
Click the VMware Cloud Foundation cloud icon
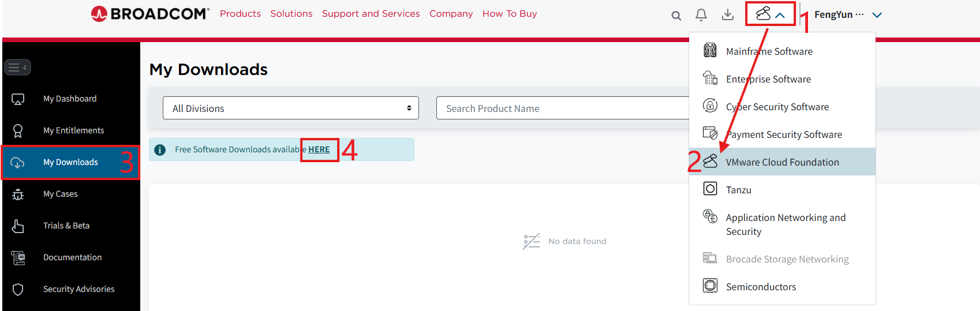point(710,161)
